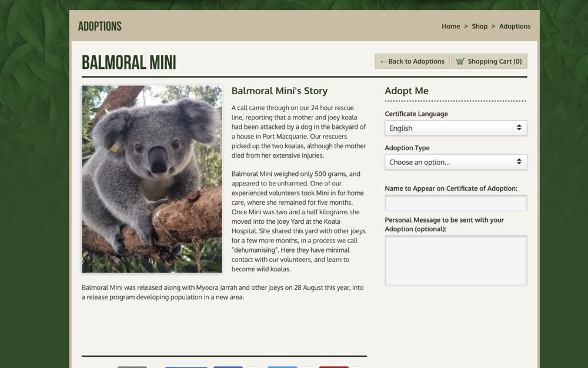The width and height of the screenshot is (588, 368).
Task: Focus the Name to Appear on Certificate field
Action: pyautogui.click(x=455, y=203)
